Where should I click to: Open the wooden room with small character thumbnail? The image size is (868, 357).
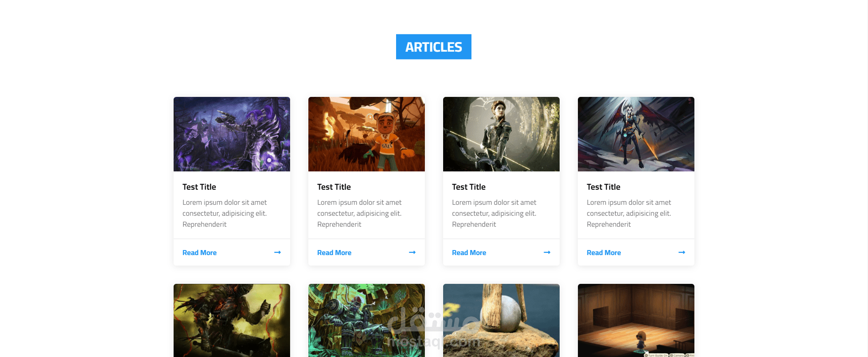pos(636,320)
